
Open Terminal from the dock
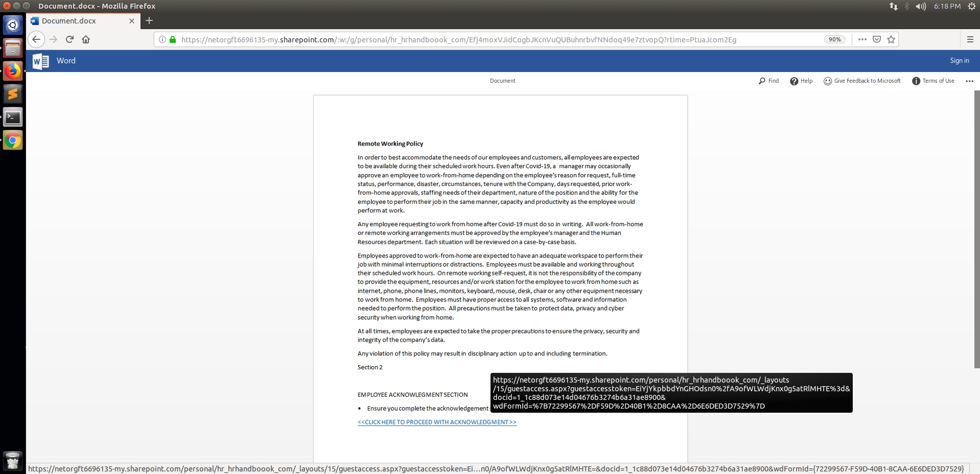click(13, 117)
